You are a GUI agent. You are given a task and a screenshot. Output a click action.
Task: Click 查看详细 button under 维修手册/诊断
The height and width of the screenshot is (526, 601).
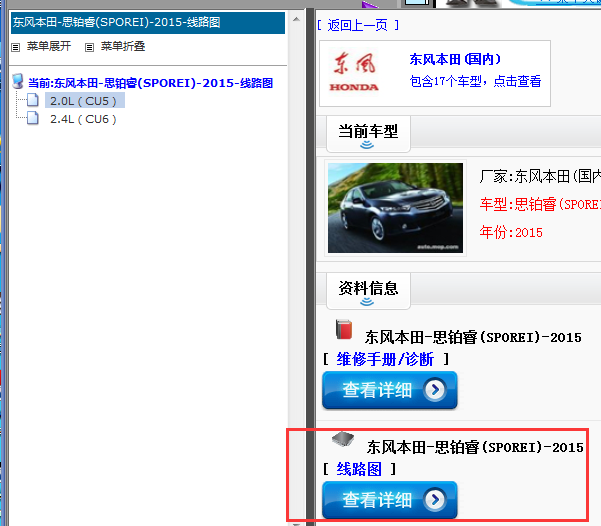(x=390, y=390)
